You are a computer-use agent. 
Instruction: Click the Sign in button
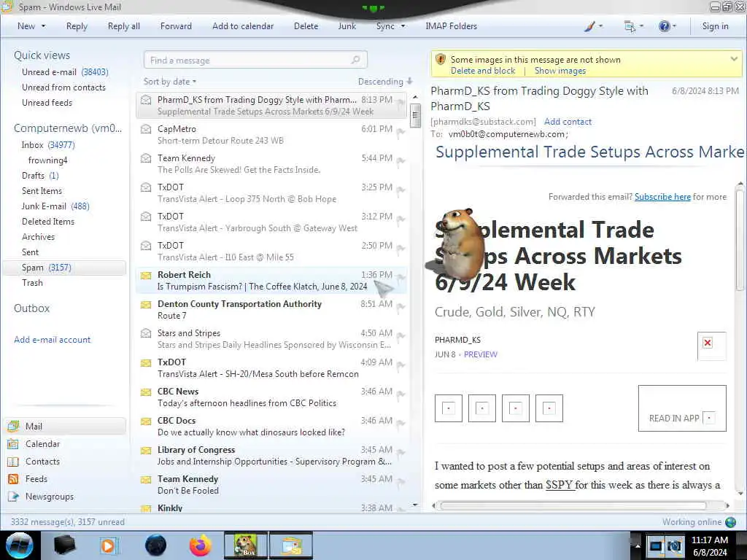click(x=715, y=27)
